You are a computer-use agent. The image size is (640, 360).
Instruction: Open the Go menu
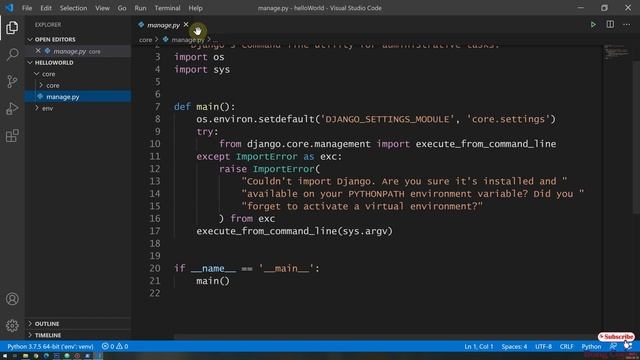(122, 8)
